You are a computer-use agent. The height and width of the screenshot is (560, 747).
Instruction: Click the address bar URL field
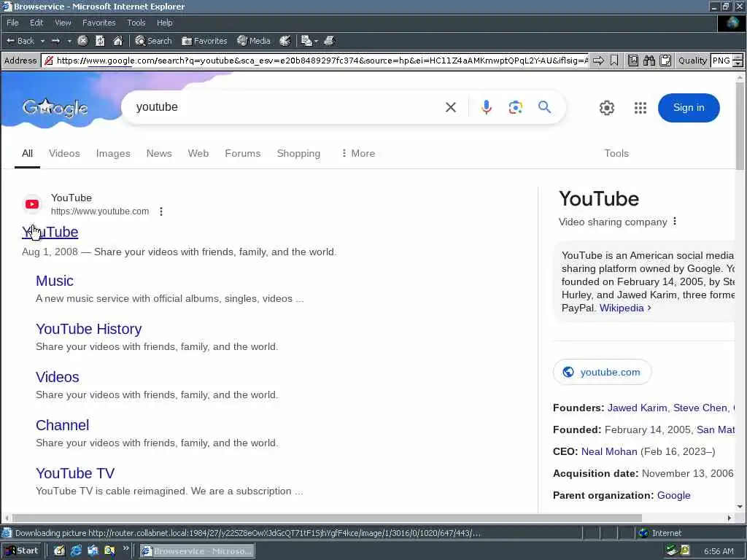pos(315,61)
